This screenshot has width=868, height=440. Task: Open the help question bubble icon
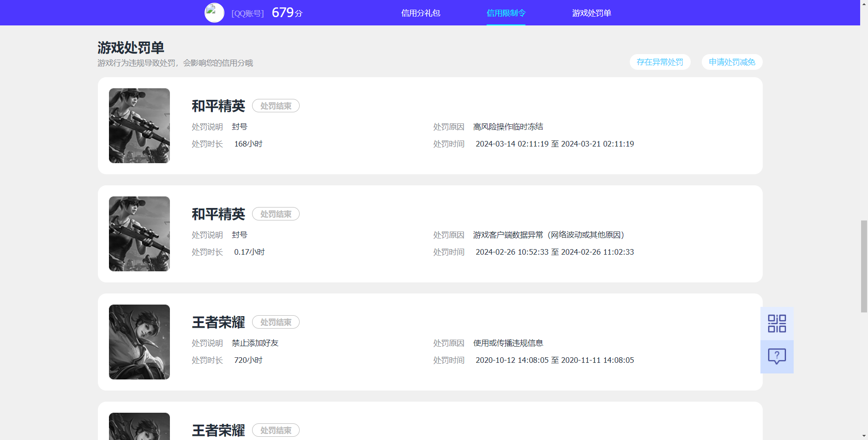point(777,356)
